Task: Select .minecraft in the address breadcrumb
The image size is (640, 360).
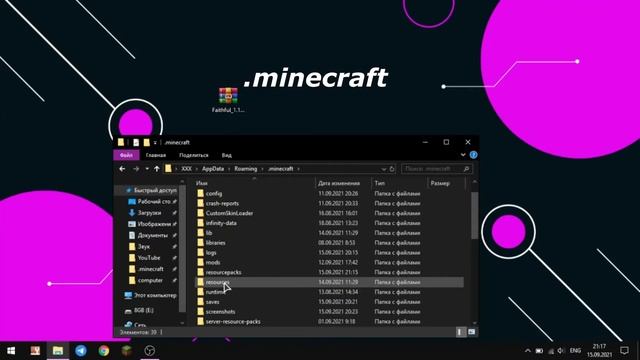Action: tap(280, 169)
